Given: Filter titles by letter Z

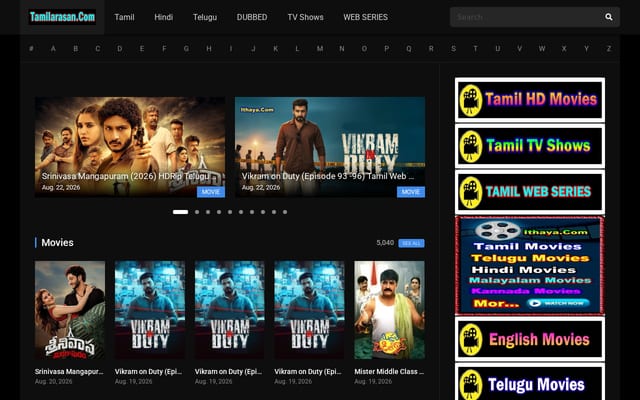Looking at the screenshot, I should pyautogui.click(x=609, y=49).
